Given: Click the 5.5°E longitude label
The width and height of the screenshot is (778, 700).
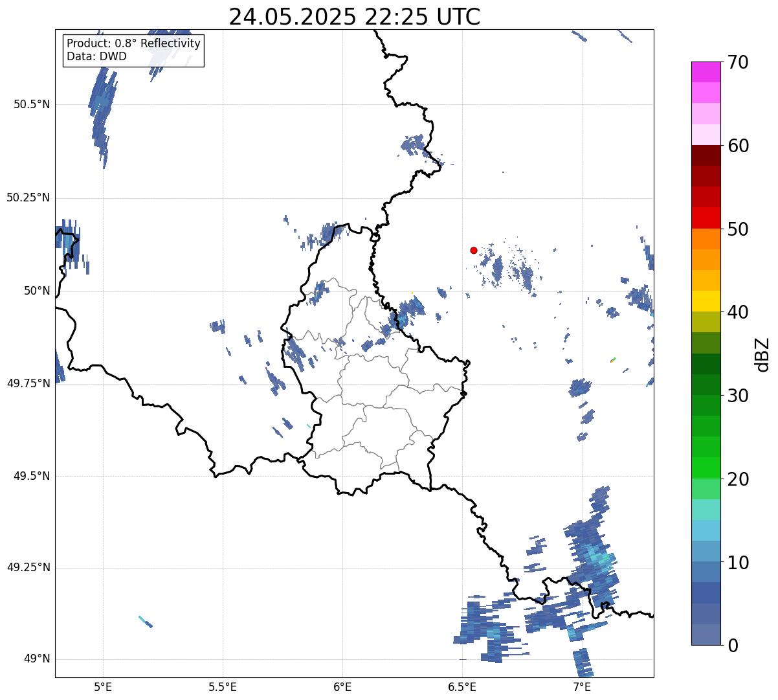Looking at the screenshot, I should (223, 686).
